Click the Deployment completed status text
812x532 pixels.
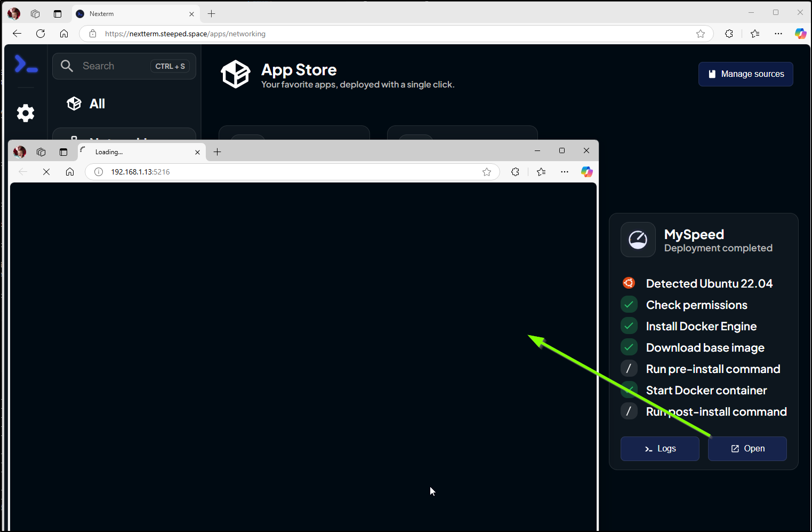[718, 248]
